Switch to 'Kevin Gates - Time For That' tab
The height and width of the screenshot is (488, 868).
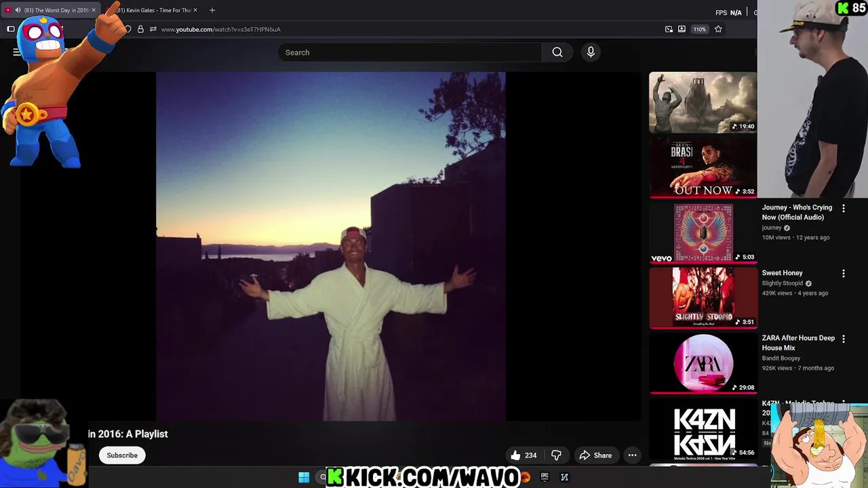(x=153, y=10)
